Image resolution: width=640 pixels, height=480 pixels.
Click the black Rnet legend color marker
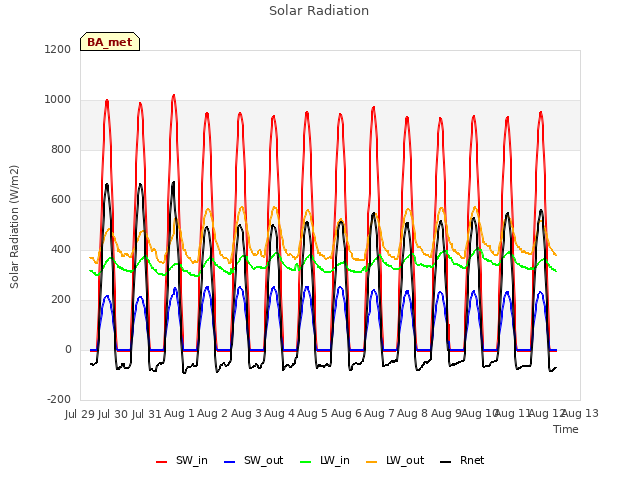click(x=446, y=462)
